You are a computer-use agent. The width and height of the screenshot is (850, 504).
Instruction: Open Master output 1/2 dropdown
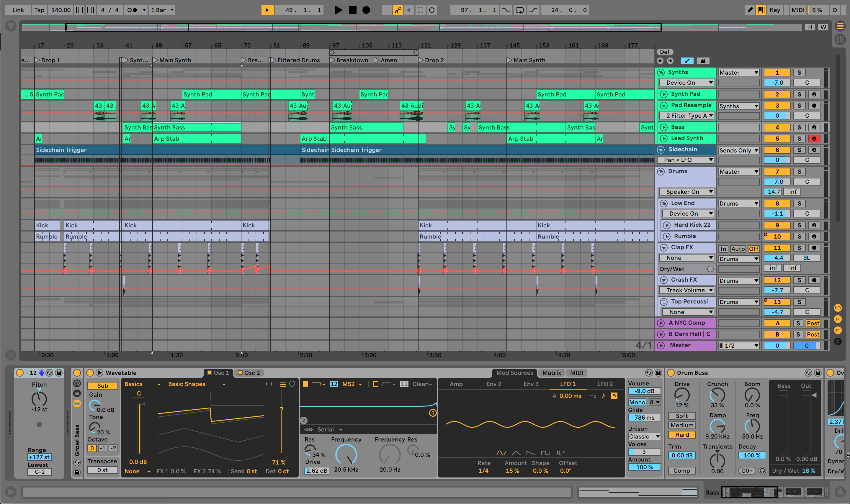click(738, 345)
